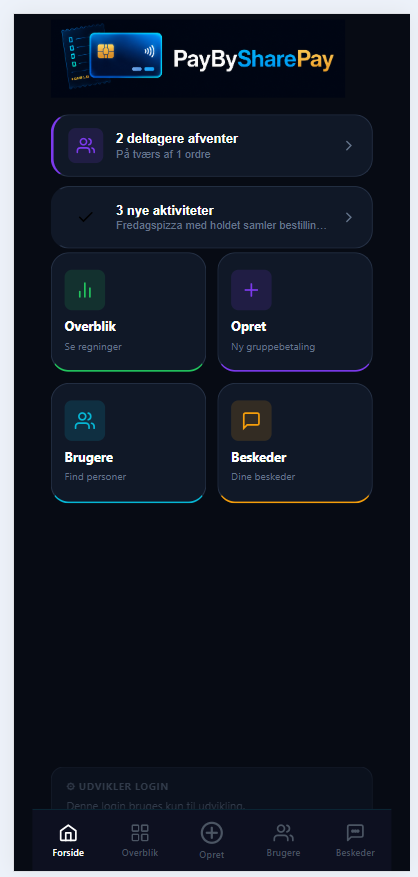Open the 'Find personer' Brugere card
Image resolution: width=418 pixels, height=877 pixels.
tap(128, 442)
